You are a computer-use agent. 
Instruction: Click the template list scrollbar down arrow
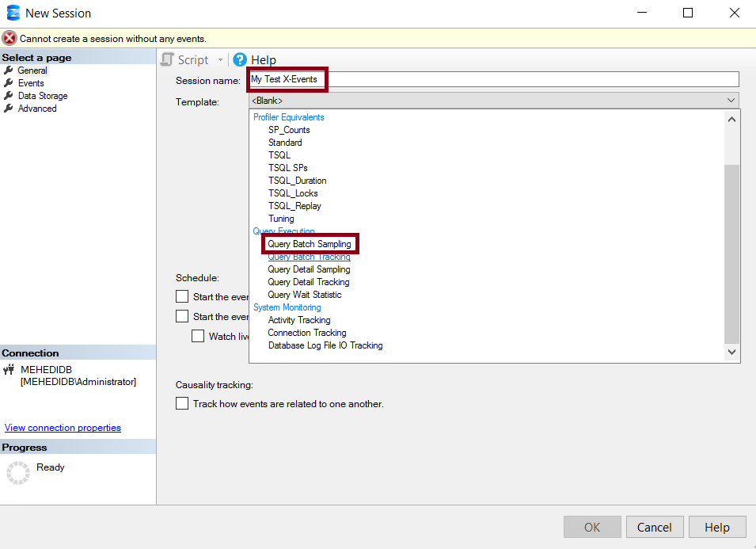731,353
